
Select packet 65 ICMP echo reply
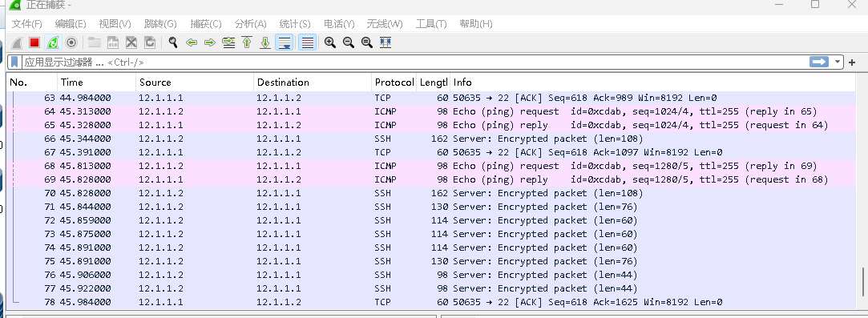pos(432,125)
